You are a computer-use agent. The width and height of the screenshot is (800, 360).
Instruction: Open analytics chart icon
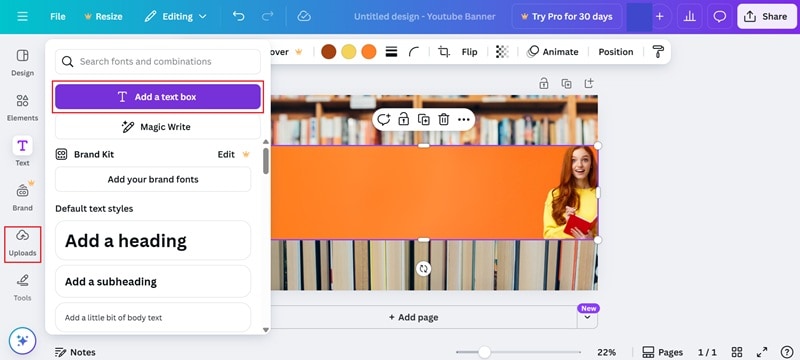tap(690, 16)
